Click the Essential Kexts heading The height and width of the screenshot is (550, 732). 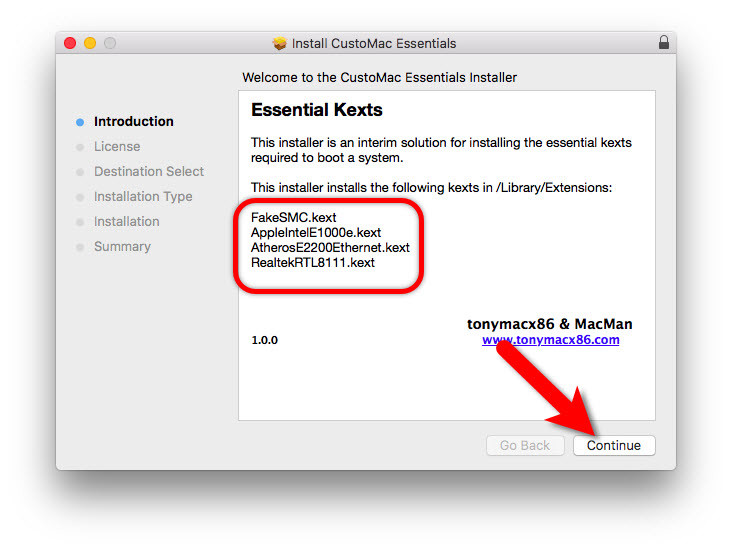point(317,110)
